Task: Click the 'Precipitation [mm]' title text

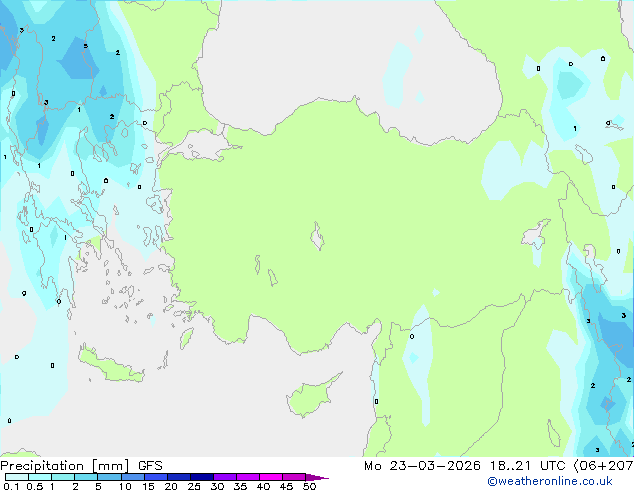Action: tap(65, 466)
